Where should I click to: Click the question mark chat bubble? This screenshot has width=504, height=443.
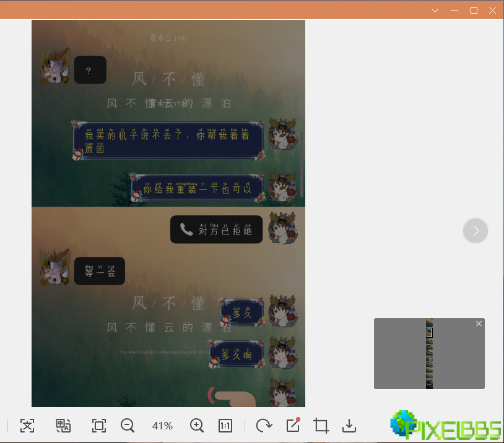tap(90, 70)
